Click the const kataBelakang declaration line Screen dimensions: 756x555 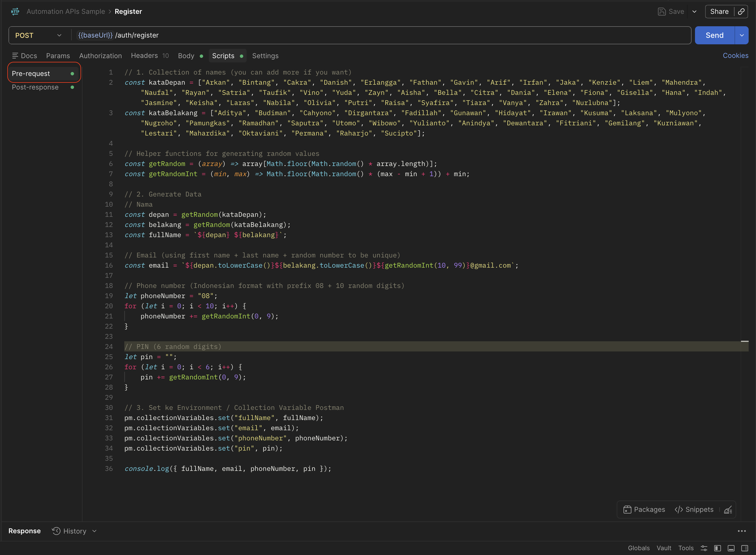point(415,113)
